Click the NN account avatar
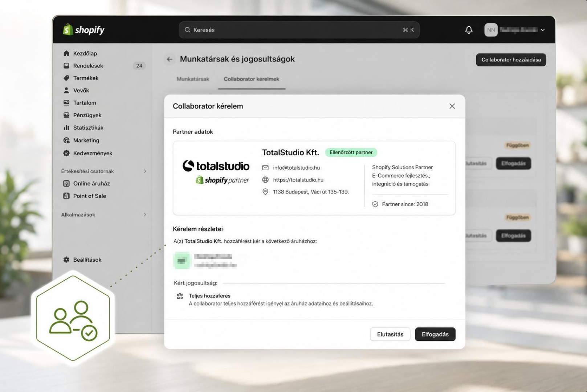This screenshot has width=587, height=392. point(491,30)
